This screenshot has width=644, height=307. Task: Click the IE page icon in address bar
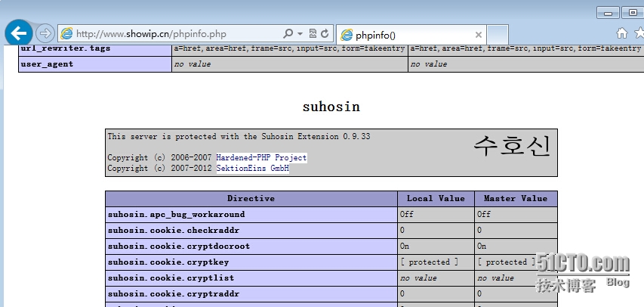(66, 34)
